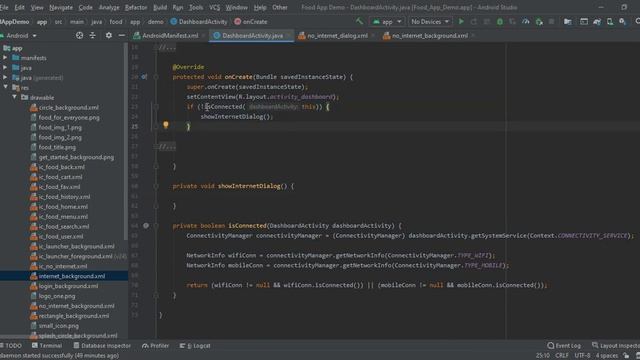The width and height of the screenshot is (640, 360).
Task: Click the 4 spaces indent indicator
Action: click(607, 355)
